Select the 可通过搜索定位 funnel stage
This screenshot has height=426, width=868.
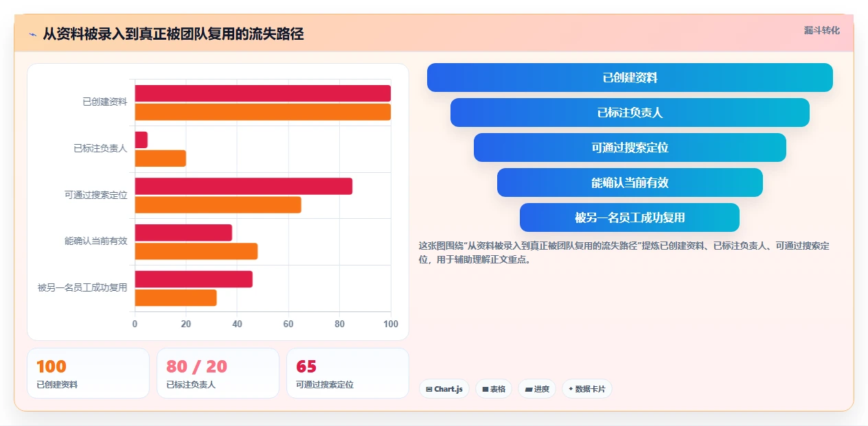tap(630, 147)
